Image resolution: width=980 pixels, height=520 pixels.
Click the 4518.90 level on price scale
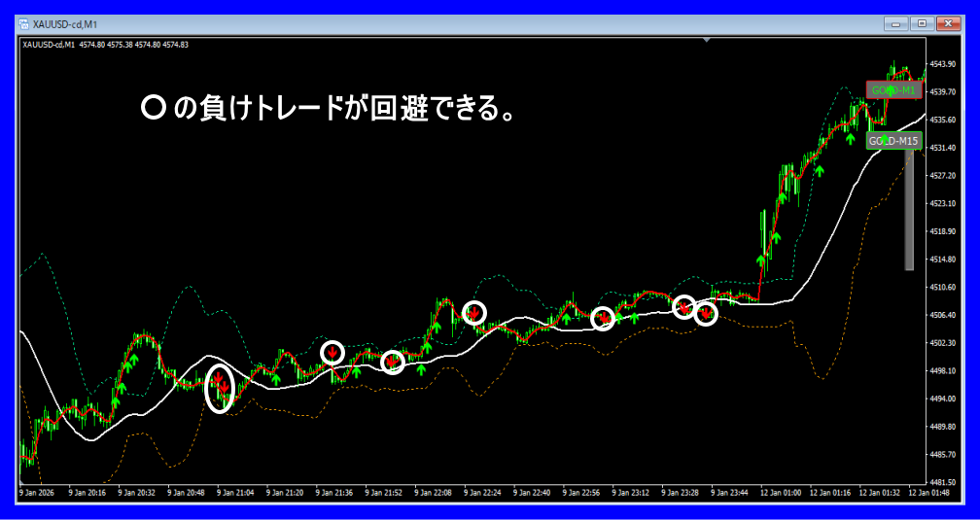click(942, 232)
